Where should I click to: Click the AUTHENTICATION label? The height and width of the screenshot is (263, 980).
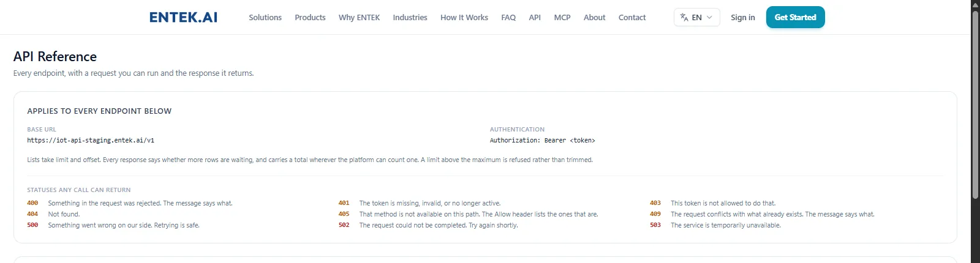pyautogui.click(x=517, y=129)
